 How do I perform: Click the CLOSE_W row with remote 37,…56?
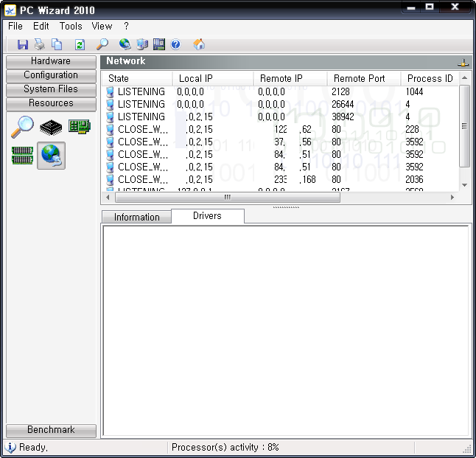coord(282,142)
